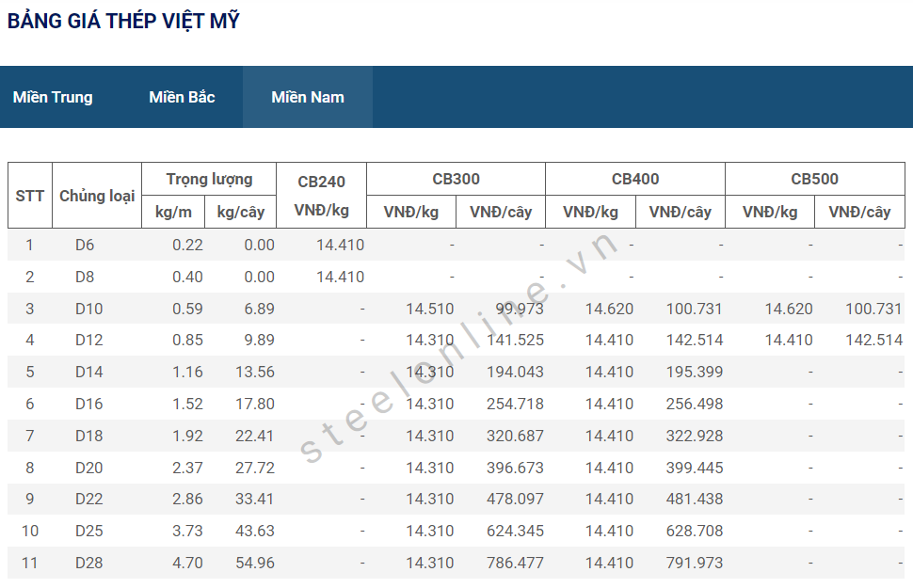Click the D16 type cell
The height and width of the screenshot is (588, 913).
click(x=89, y=404)
